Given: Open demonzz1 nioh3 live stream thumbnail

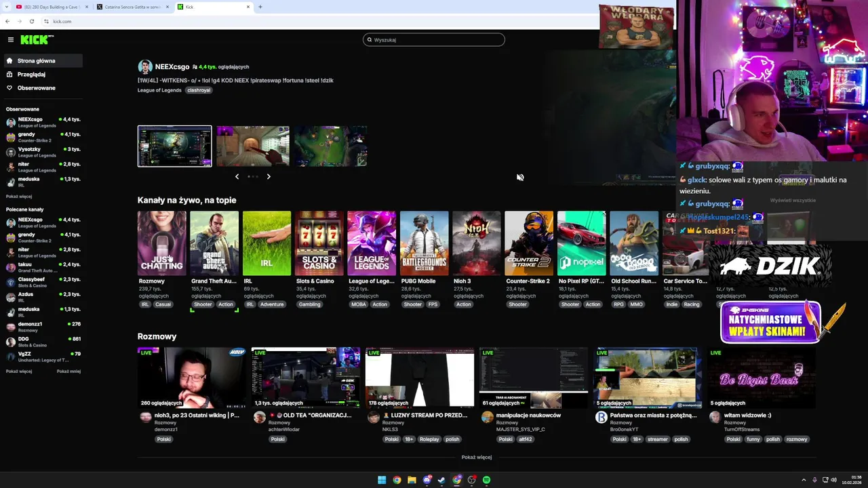Looking at the screenshot, I should click(x=192, y=378).
